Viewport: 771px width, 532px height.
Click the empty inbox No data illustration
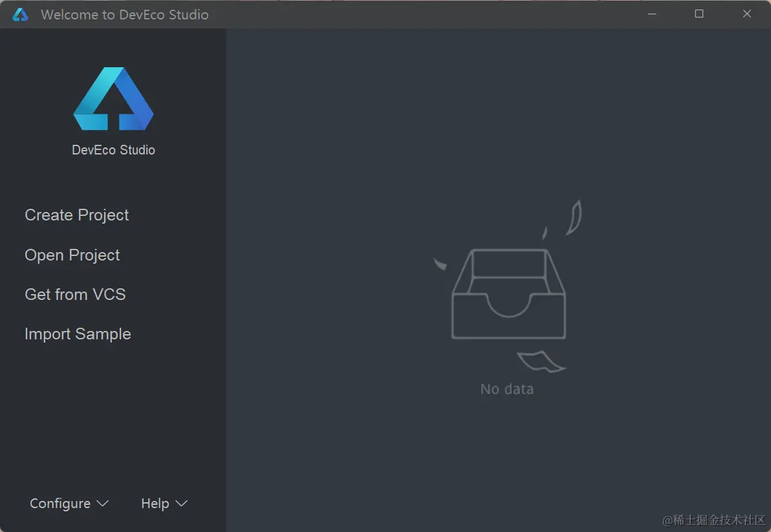coord(508,286)
